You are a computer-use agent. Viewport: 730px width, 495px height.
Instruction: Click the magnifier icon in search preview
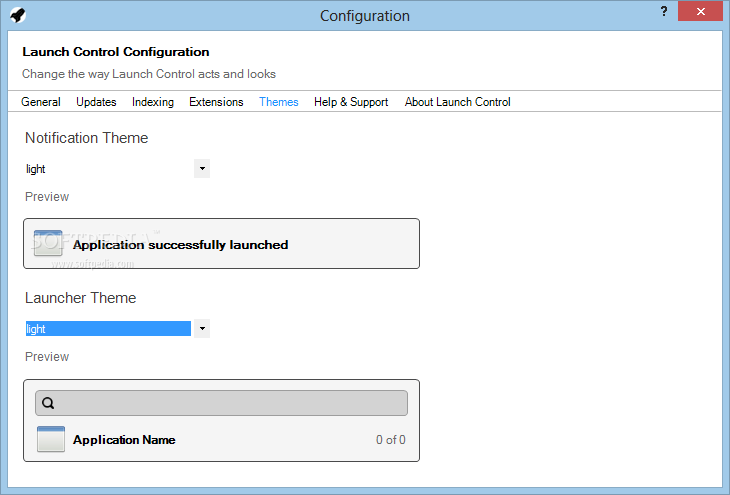coord(48,403)
